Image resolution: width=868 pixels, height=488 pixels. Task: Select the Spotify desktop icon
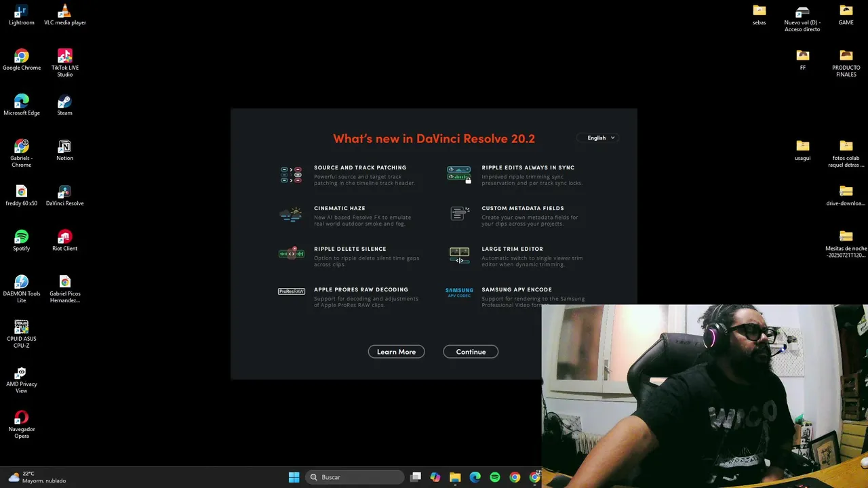point(22,241)
